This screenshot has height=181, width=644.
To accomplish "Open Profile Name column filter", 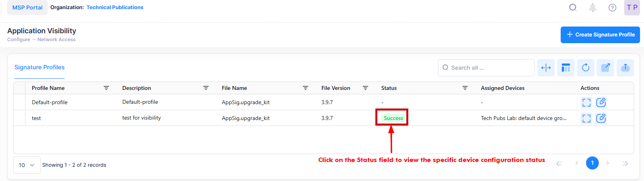I will click(x=106, y=88).
